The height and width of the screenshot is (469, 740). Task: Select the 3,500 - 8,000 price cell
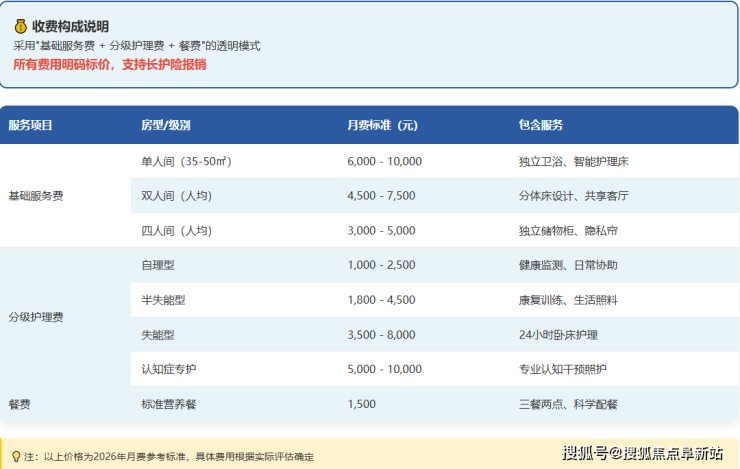click(x=381, y=335)
